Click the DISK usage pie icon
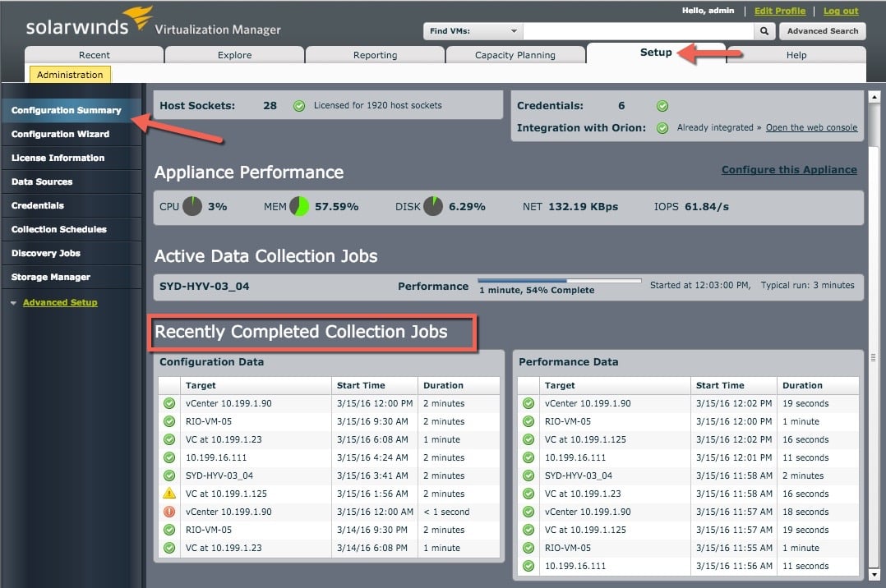The image size is (886, 588). click(433, 206)
